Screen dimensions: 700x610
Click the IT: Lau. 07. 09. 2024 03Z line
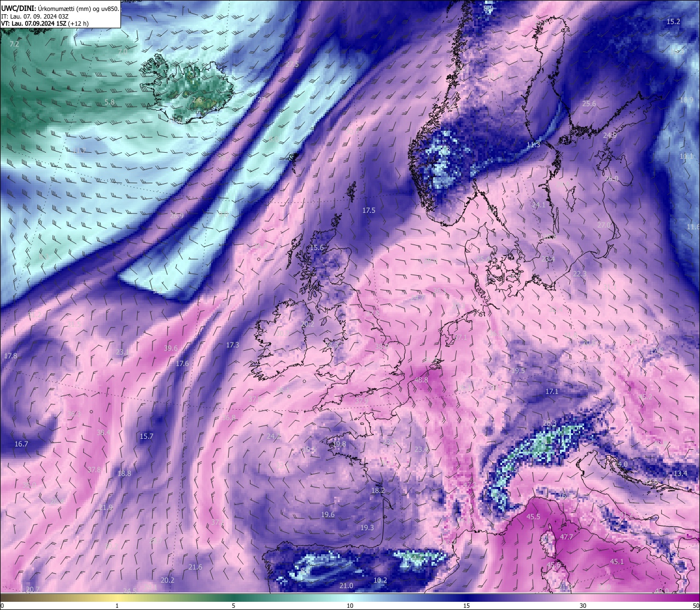[34, 16]
